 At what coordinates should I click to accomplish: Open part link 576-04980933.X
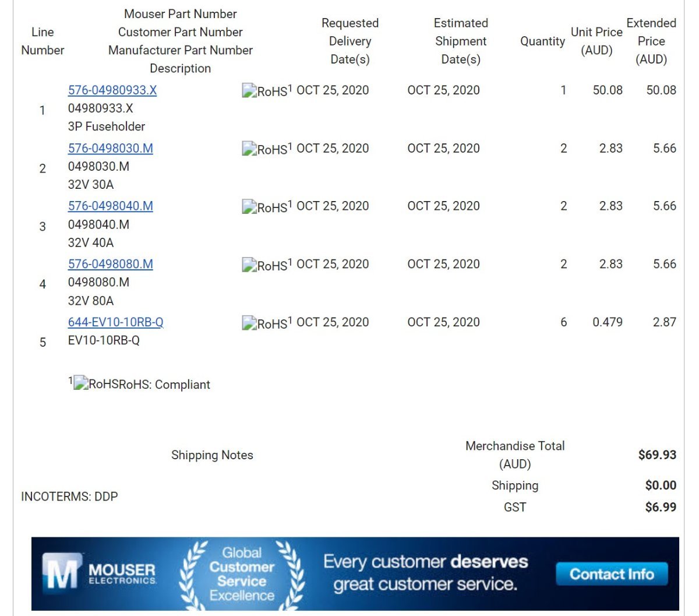[112, 90]
